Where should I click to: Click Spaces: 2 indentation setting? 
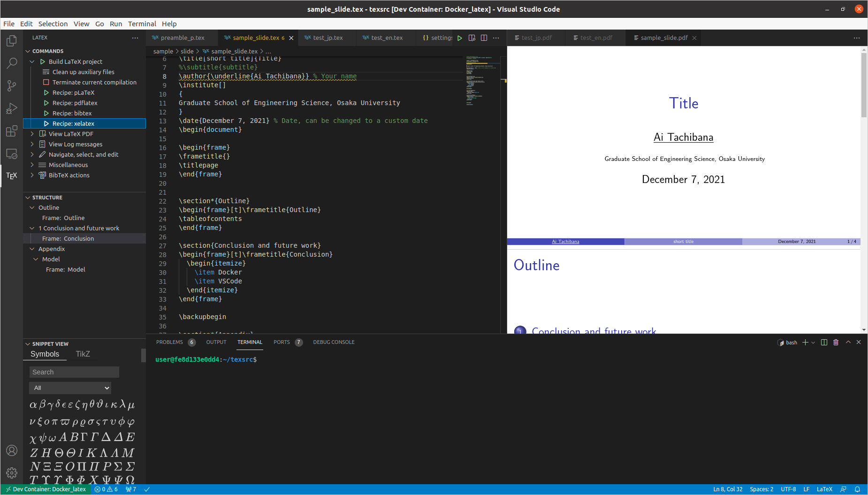761,489
